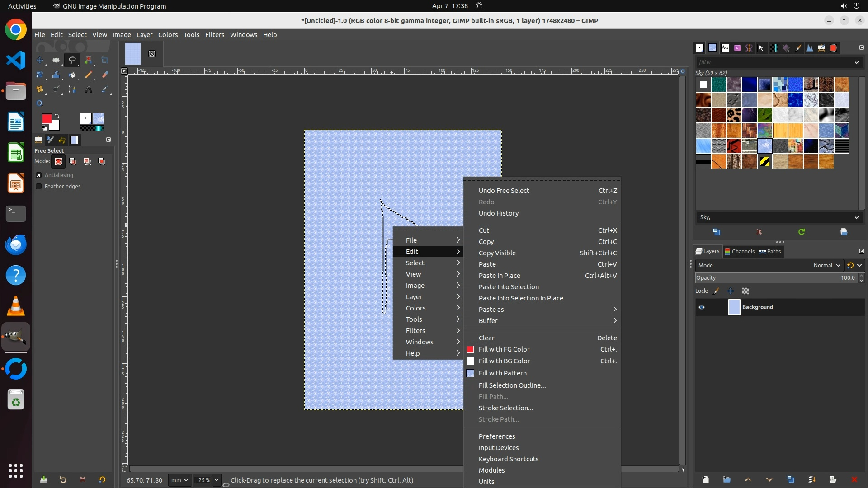This screenshot has height=488, width=868.
Task: Select the Bucket Fill tool
Action: point(72,75)
